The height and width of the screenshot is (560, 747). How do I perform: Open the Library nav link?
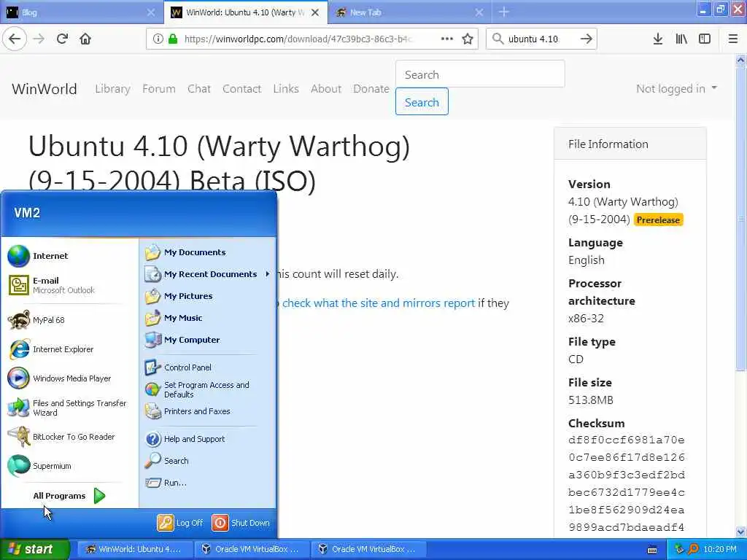(112, 88)
